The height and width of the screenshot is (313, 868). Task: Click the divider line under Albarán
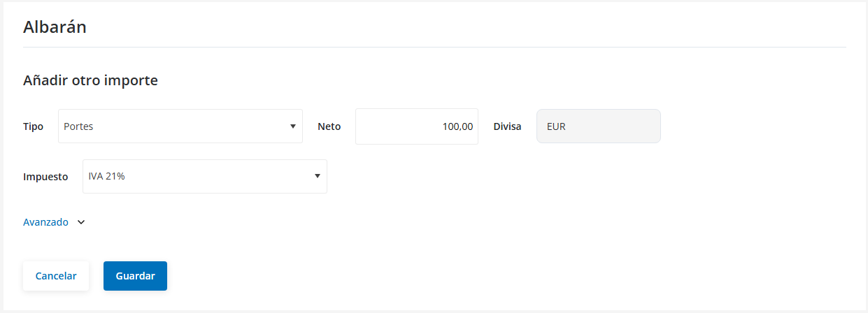(434, 47)
